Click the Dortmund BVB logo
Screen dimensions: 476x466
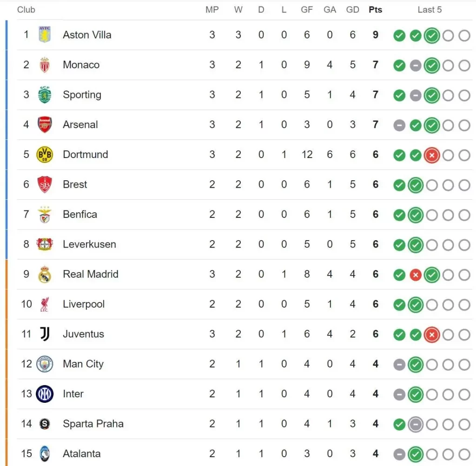pos(45,155)
